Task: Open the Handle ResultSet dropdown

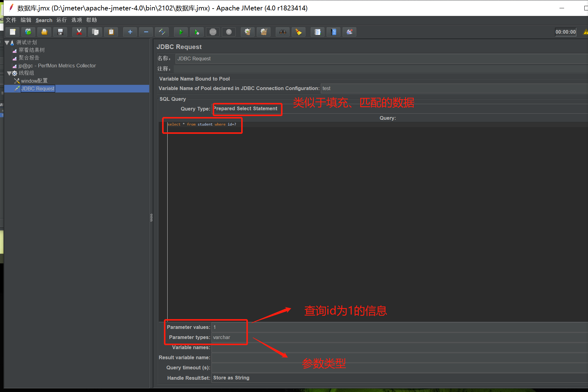Action: pyautogui.click(x=400, y=378)
